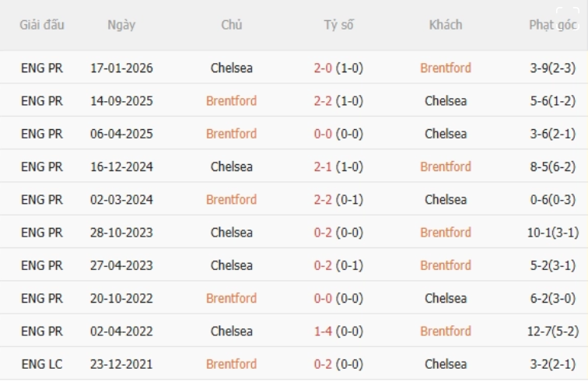Open Brentford home team link for 06-04-2025
The height and width of the screenshot is (382, 588).
point(231,134)
